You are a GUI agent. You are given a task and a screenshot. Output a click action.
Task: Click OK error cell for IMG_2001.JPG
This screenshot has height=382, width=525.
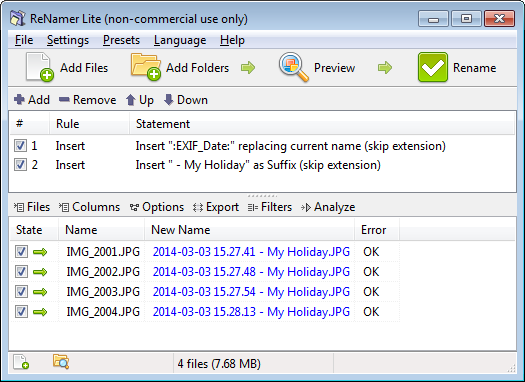371,252
